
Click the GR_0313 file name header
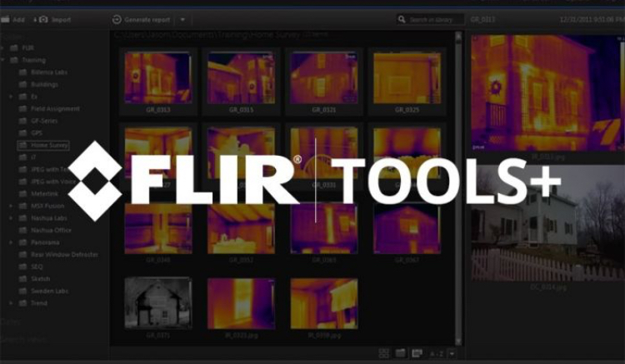pyautogui.click(x=482, y=19)
